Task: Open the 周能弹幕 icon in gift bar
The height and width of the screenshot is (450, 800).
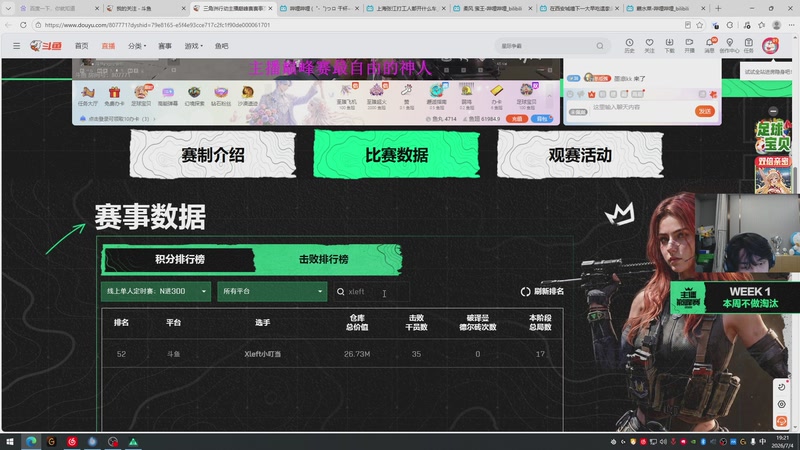Action: 167,95
